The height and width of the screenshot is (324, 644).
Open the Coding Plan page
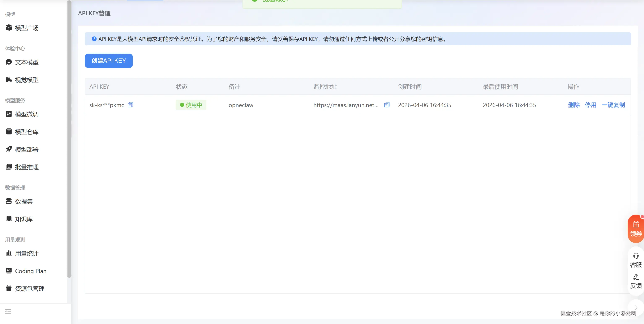pyautogui.click(x=30, y=271)
